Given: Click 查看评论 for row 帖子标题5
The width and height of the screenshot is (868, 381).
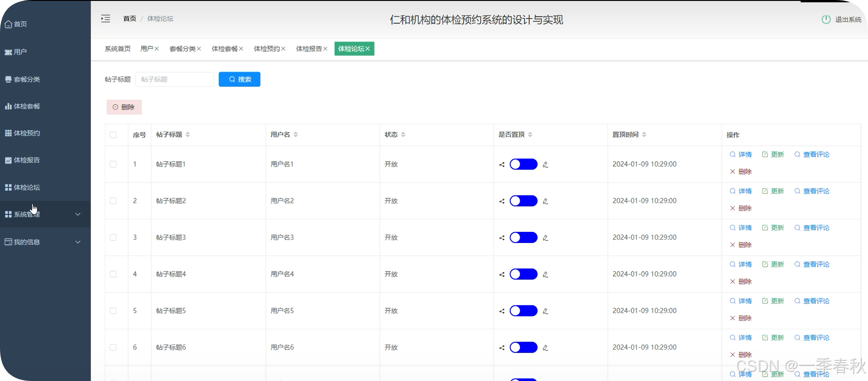Looking at the screenshot, I should tap(812, 301).
